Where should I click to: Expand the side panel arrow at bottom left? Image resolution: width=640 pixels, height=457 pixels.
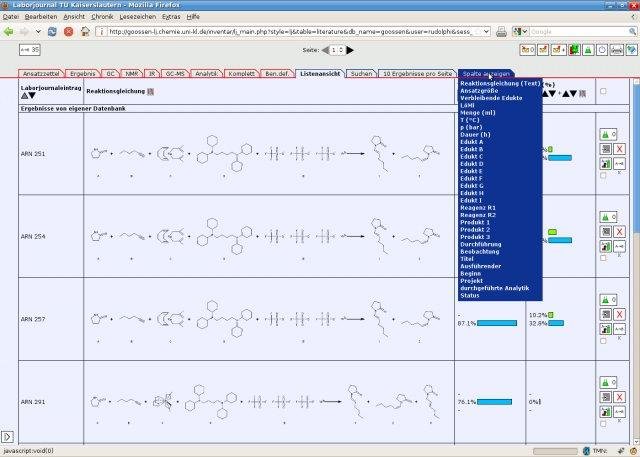click(7, 437)
